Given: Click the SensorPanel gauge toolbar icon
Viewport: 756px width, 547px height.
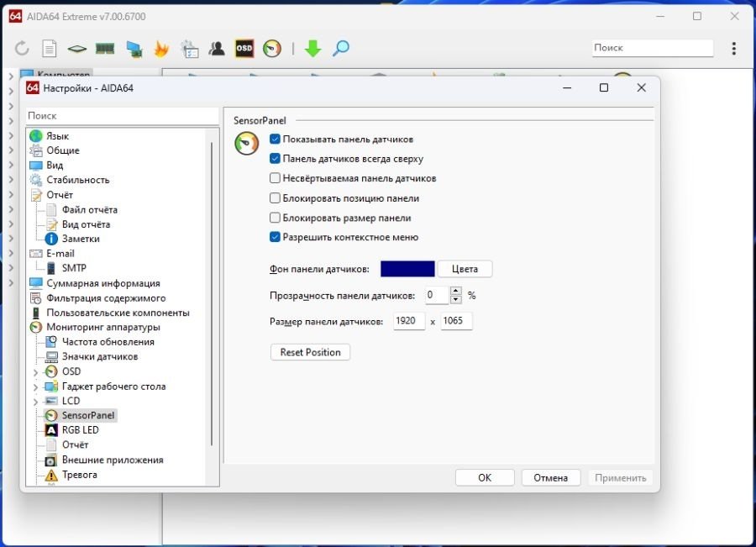Looking at the screenshot, I should tap(272, 48).
